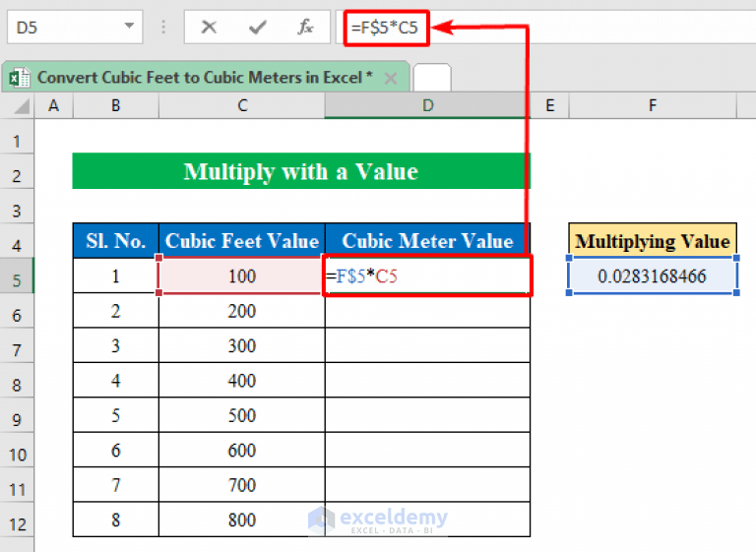
Task: Open the Name Box dropdown arrow
Action: [129, 26]
